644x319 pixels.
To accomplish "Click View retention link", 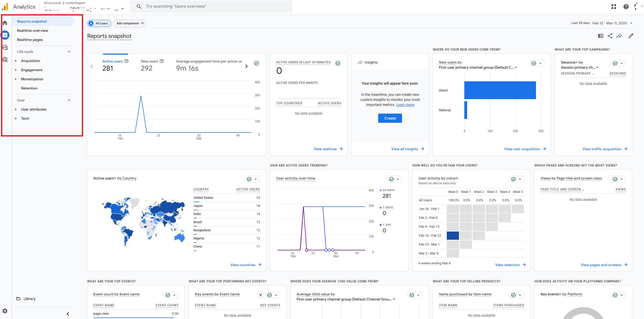I will pos(510,265).
